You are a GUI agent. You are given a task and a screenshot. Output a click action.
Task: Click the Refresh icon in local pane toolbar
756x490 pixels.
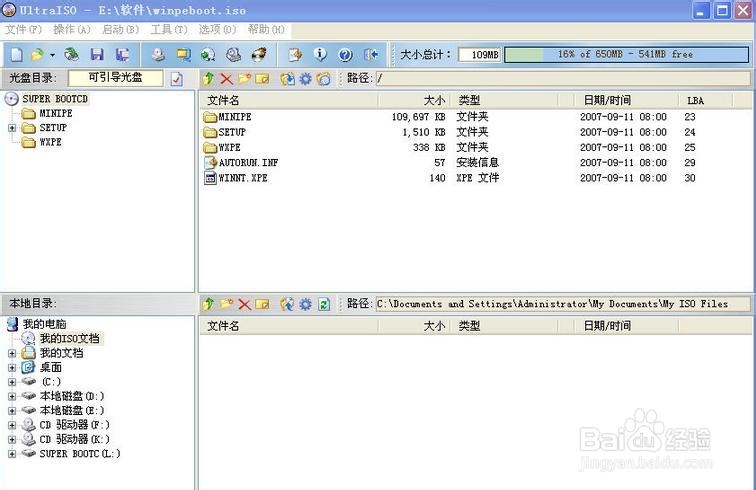click(x=324, y=304)
